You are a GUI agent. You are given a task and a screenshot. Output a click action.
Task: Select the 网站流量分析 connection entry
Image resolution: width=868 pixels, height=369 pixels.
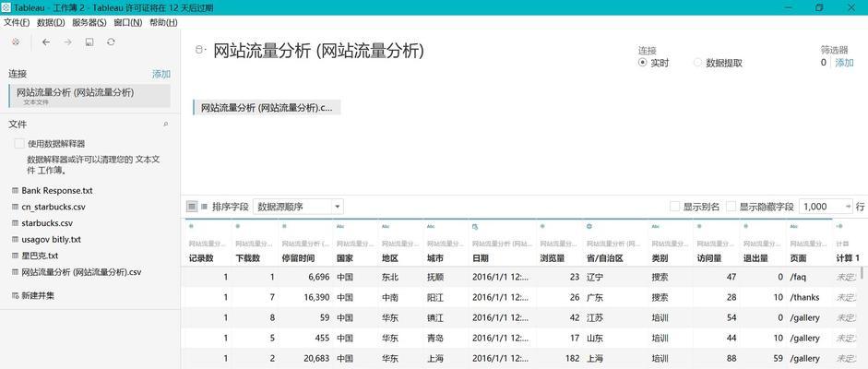[89, 96]
